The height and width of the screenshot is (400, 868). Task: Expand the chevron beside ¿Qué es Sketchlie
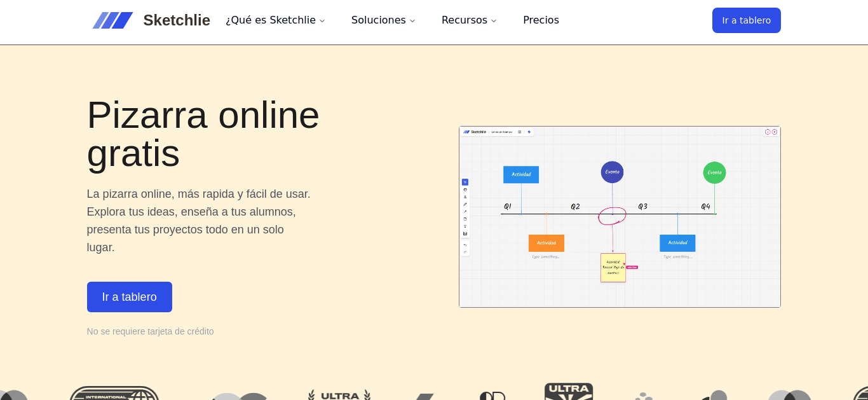(x=322, y=21)
